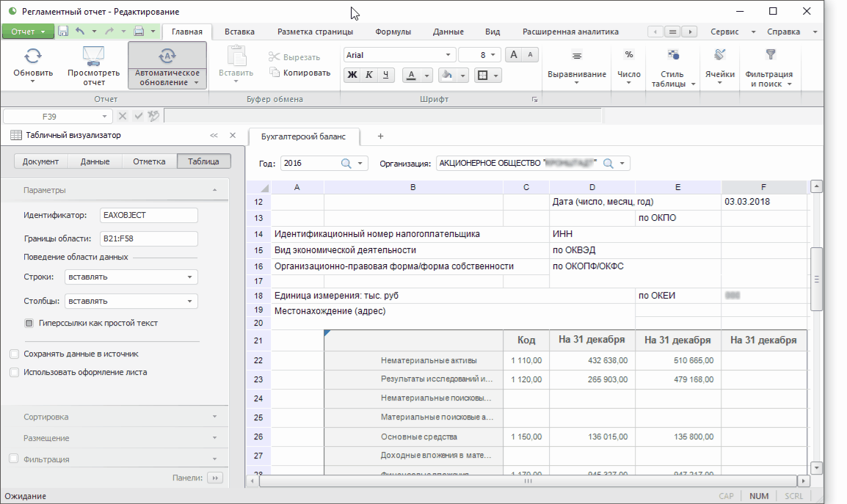Click the Границы области input field
The width and height of the screenshot is (847, 504).
coord(149,238)
